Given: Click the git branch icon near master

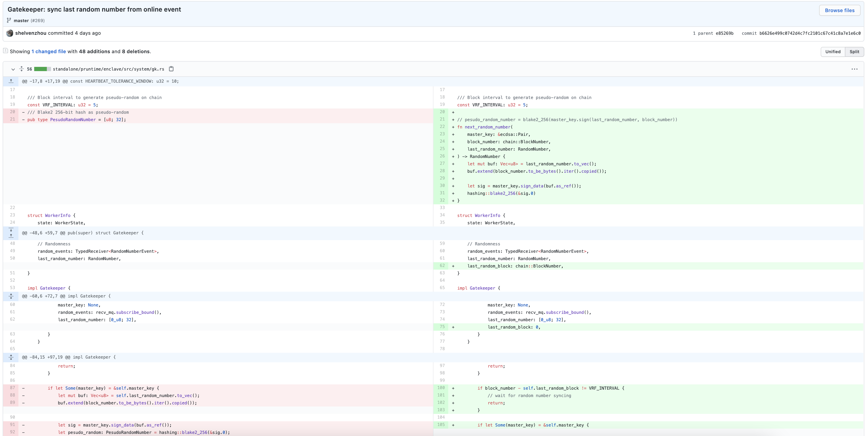Looking at the screenshot, I should tap(9, 20).
